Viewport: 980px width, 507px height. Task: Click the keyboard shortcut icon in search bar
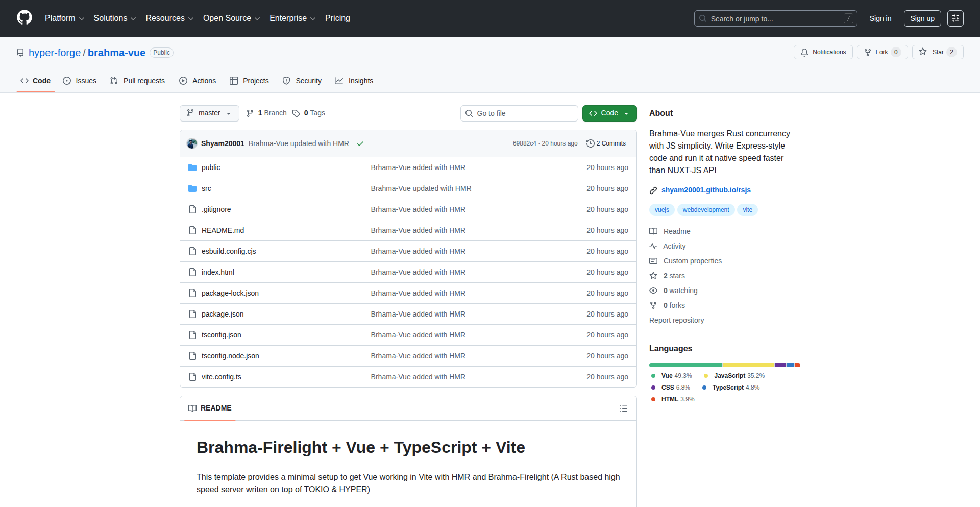point(849,18)
